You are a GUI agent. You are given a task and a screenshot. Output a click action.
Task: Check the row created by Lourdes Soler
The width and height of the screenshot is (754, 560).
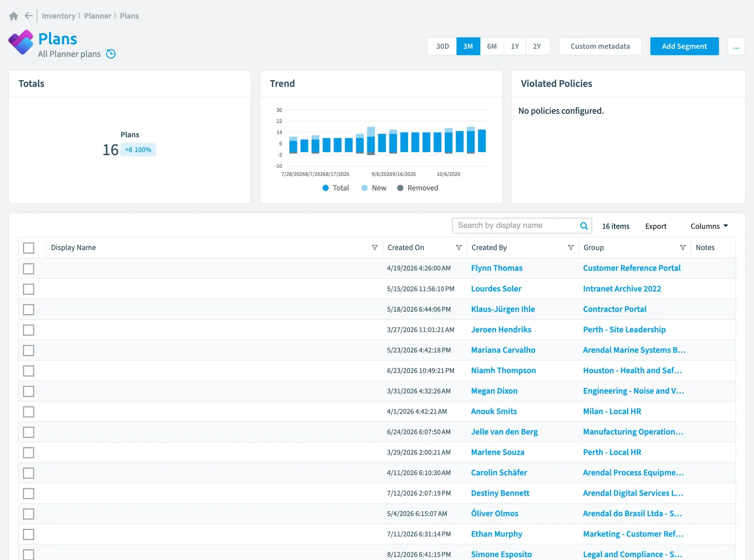pos(29,289)
